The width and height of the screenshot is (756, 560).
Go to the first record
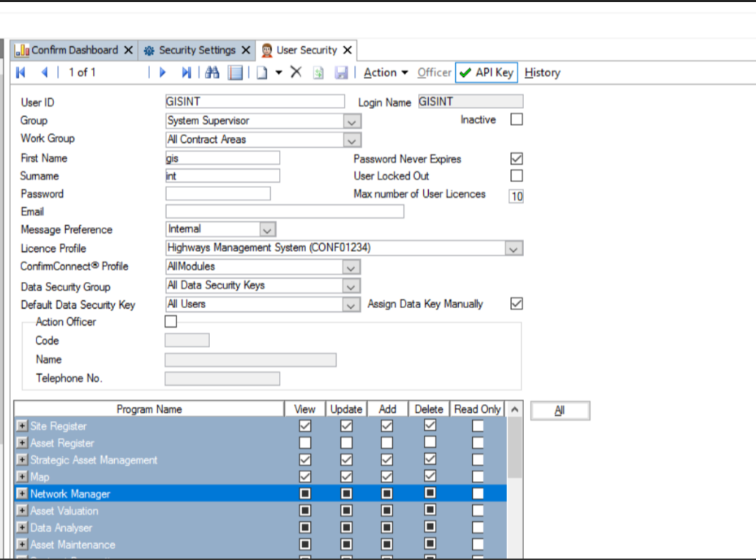[x=21, y=72]
